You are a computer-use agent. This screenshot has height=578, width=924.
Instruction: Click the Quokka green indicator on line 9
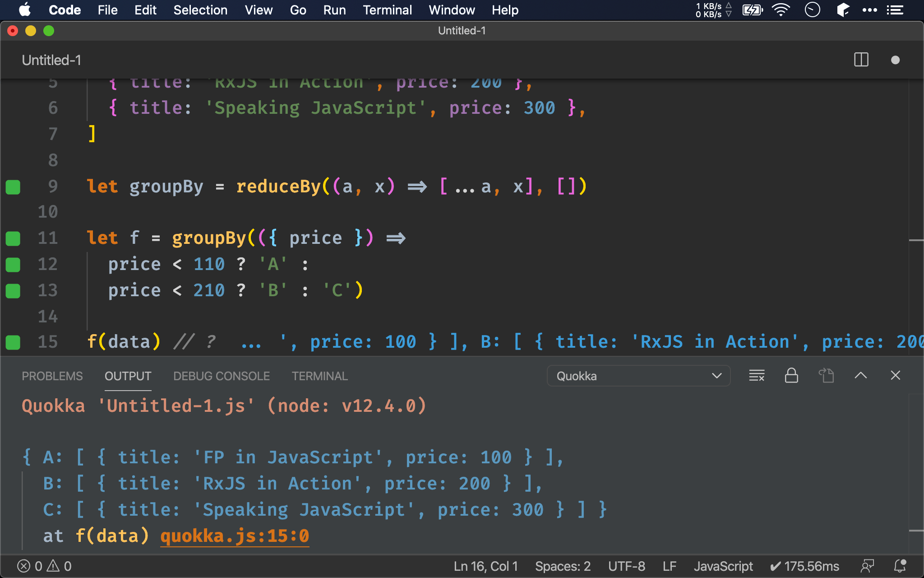coord(13,187)
